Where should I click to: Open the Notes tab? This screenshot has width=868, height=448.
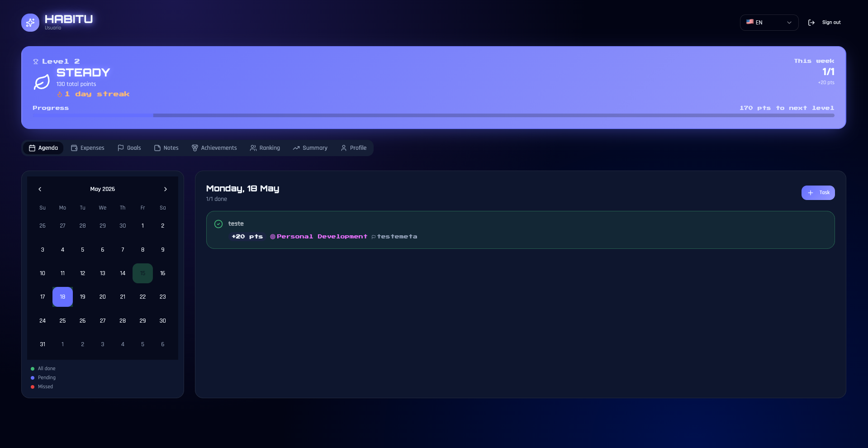(x=166, y=148)
